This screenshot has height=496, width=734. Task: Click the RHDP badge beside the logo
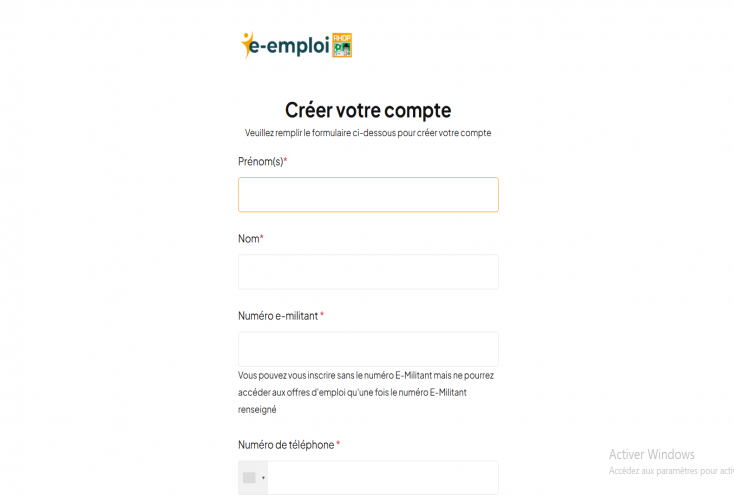tap(342, 45)
